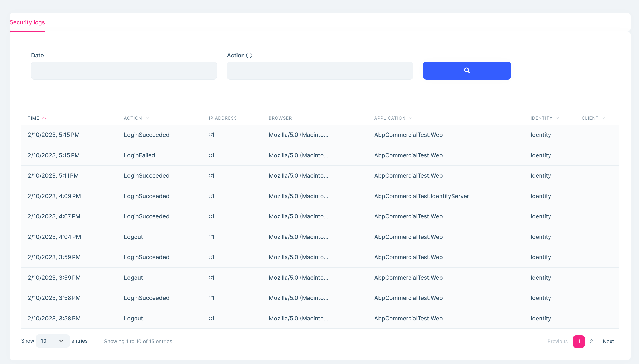The image size is (639, 364).
Task: Click the search icon button
Action: point(467,70)
